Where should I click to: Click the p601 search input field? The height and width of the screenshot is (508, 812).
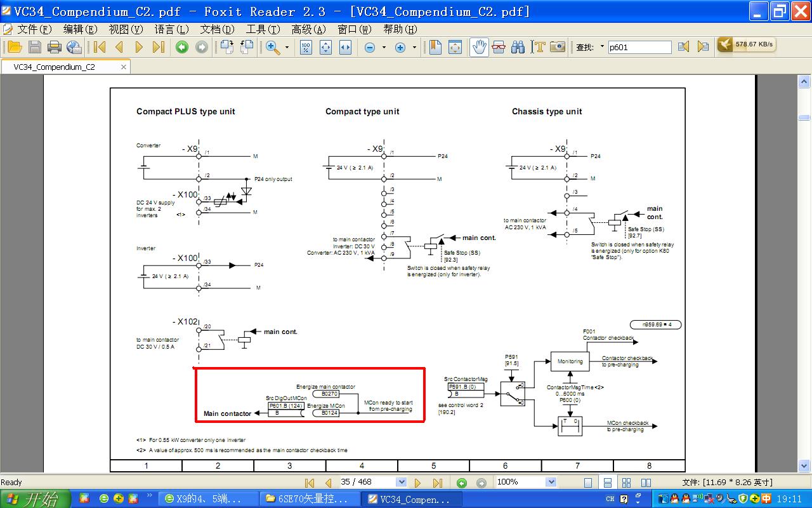click(639, 48)
